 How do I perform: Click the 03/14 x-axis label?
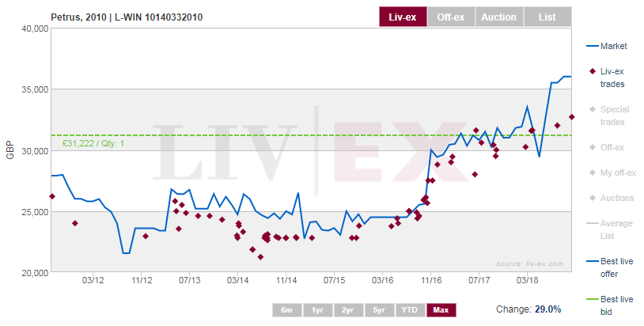click(x=238, y=280)
